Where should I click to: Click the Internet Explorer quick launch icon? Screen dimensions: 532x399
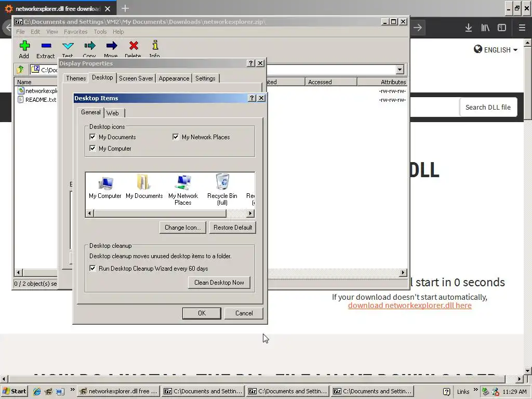[37, 392]
